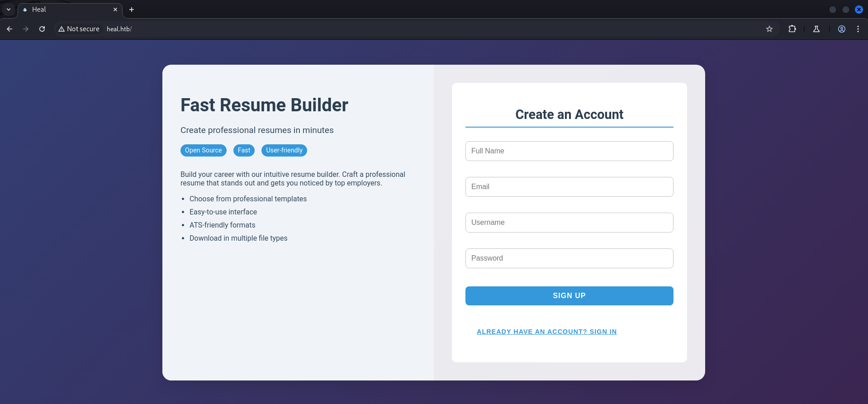The image size is (868, 404).
Task: Reload the heal.htb page
Action: pyautogui.click(x=42, y=29)
